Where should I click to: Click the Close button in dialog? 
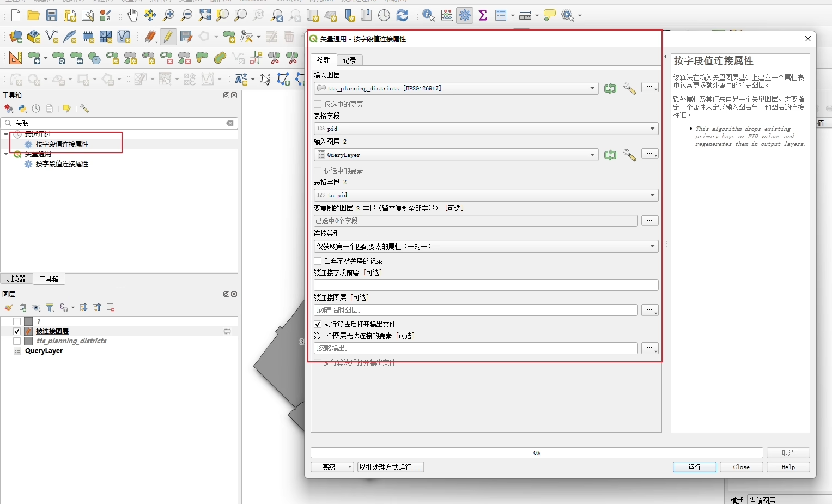741,467
